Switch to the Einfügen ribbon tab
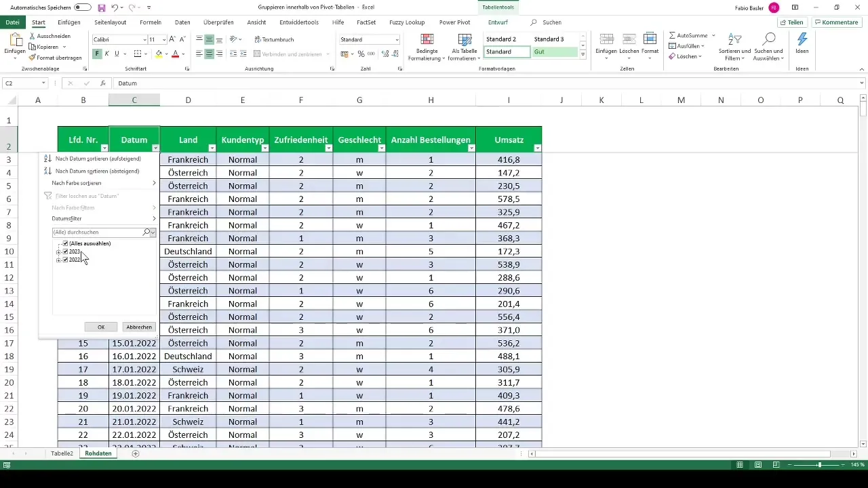 click(x=69, y=22)
